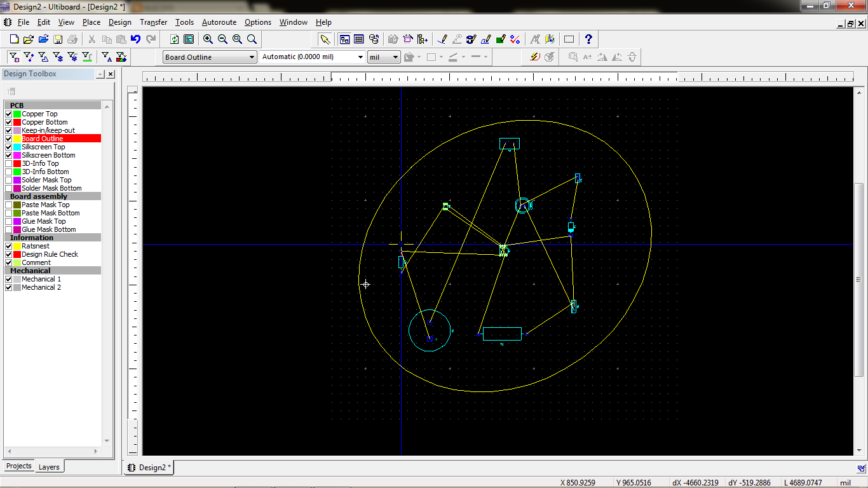Image resolution: width=868 pixels, height=488 pixels.
Task: Open the Autoroute menu
Action: (x=219, y=22)
